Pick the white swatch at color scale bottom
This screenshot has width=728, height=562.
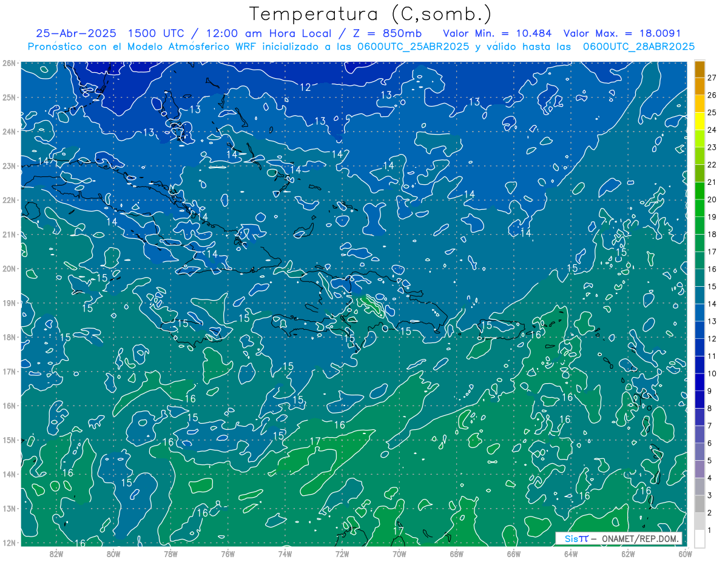[699, 539]
